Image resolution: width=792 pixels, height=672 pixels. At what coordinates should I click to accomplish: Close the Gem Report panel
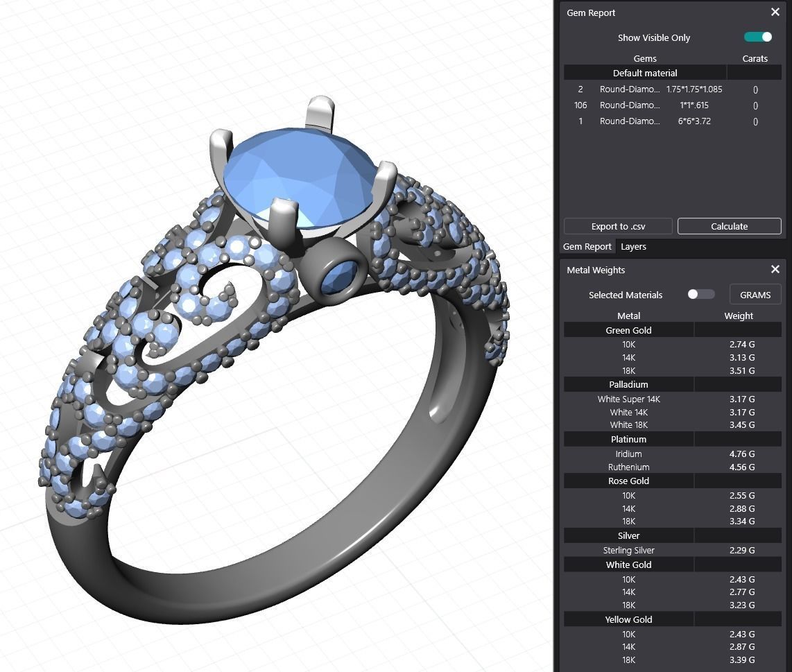tap(775, 12)
